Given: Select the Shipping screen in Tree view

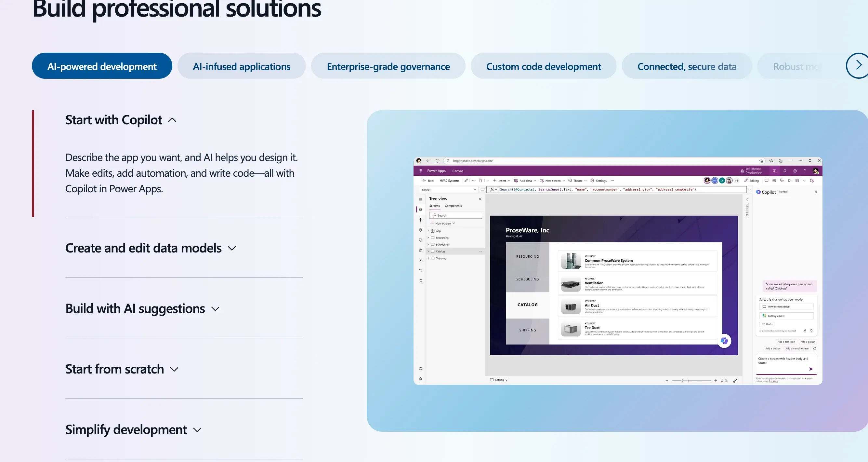Looking at the screenshot, I should tap(441, 258).
